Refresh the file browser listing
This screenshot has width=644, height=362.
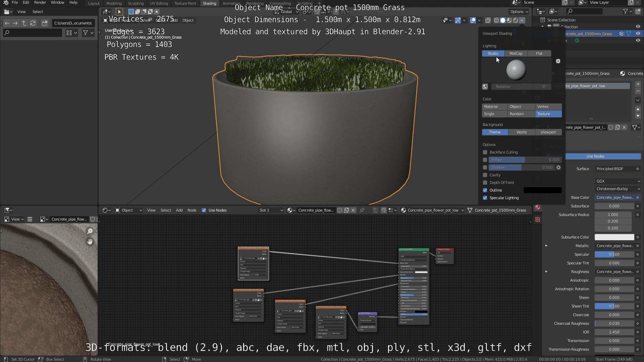click(x=33, y=23)
